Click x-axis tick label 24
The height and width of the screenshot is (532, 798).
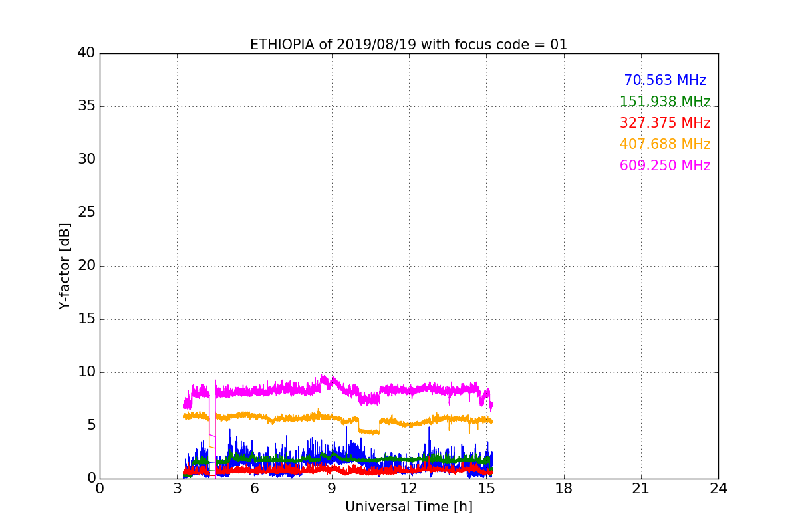tap(718, 488)
